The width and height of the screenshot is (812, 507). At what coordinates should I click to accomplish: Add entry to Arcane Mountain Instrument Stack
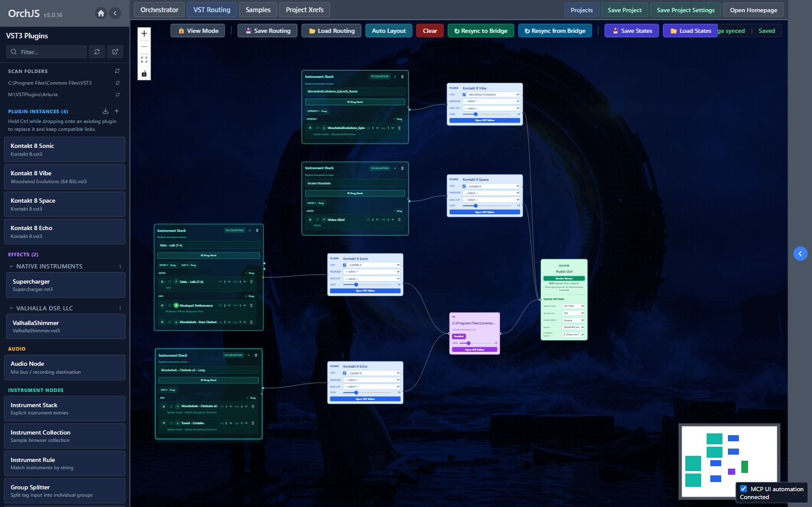(395, 168)
